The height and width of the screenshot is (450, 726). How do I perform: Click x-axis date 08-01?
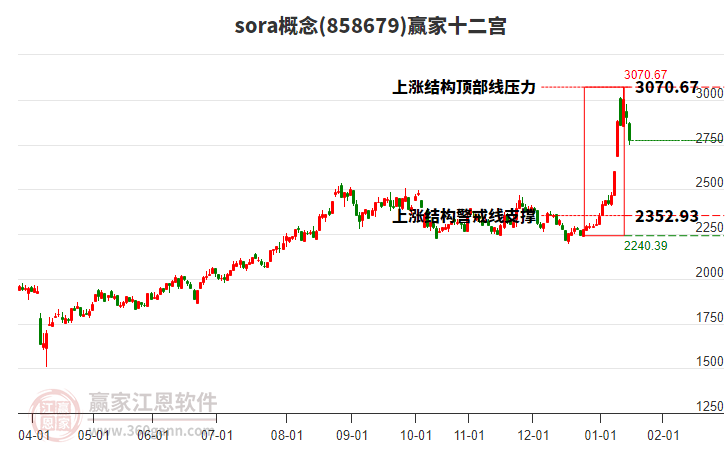coord(287,436)
